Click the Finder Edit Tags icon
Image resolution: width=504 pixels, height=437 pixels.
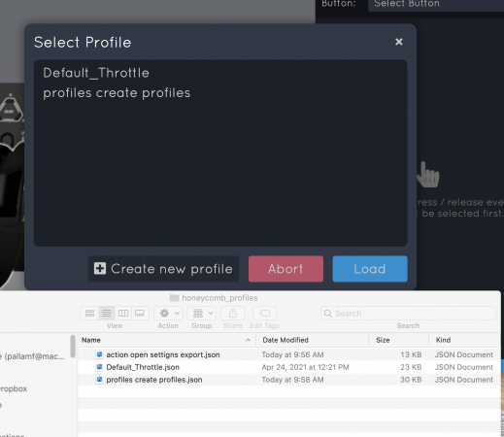(264, 313)
